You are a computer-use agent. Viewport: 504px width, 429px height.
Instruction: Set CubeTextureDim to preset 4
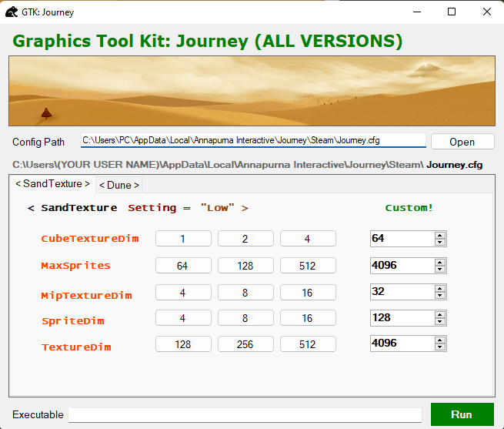tap(308, 239)
